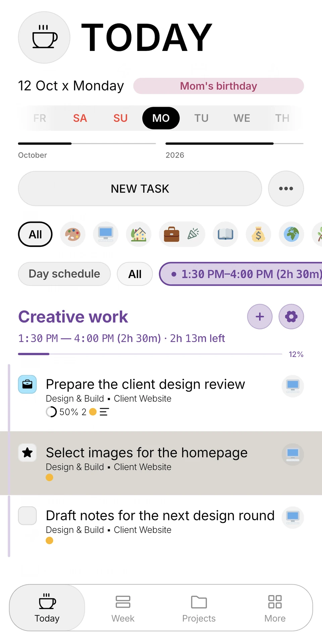This screenshot has height=644, width=322.
Task: Tap the briefcase status box of Prepare task
Action: tap(28, 384)
